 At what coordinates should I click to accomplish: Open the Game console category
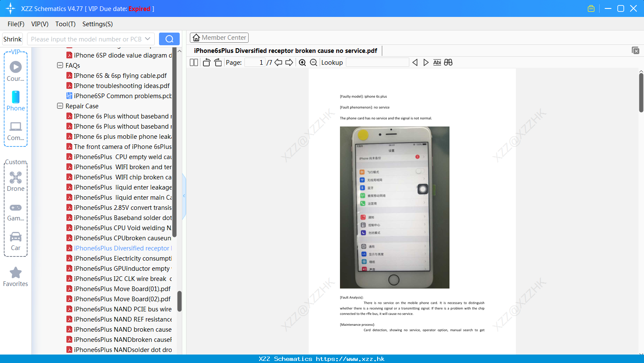click(x=16, y=212)
